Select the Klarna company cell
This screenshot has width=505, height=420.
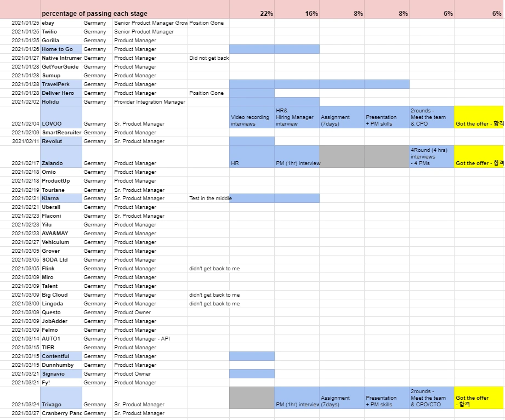click(x=61, y=198)
